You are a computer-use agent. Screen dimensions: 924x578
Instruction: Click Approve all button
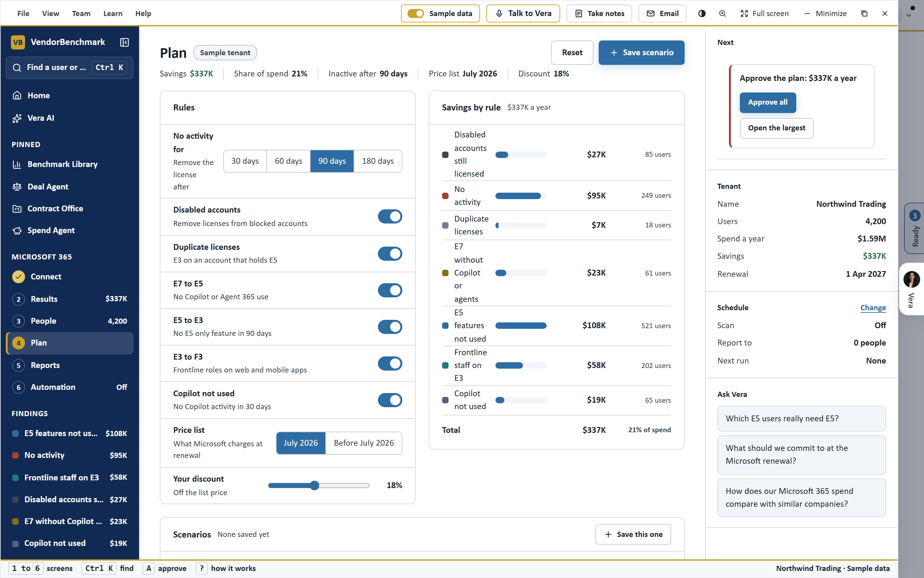click(767, 102)
